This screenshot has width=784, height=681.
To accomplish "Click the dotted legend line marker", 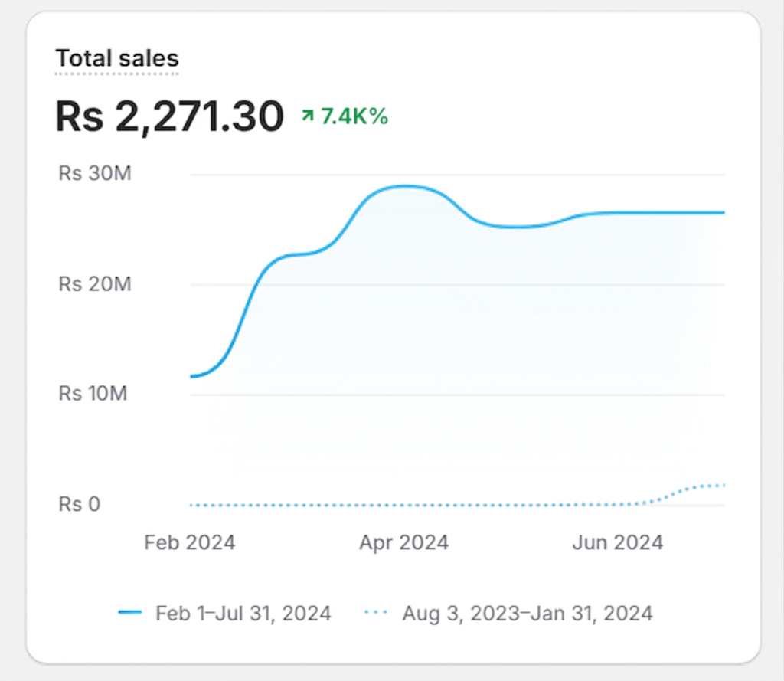I will pos(376,613).
